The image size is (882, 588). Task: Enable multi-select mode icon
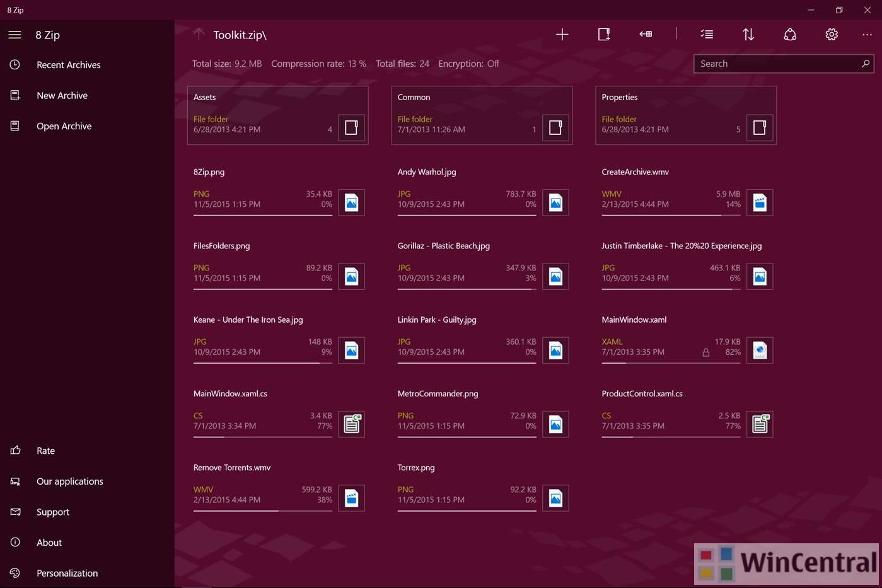point(707,34)
